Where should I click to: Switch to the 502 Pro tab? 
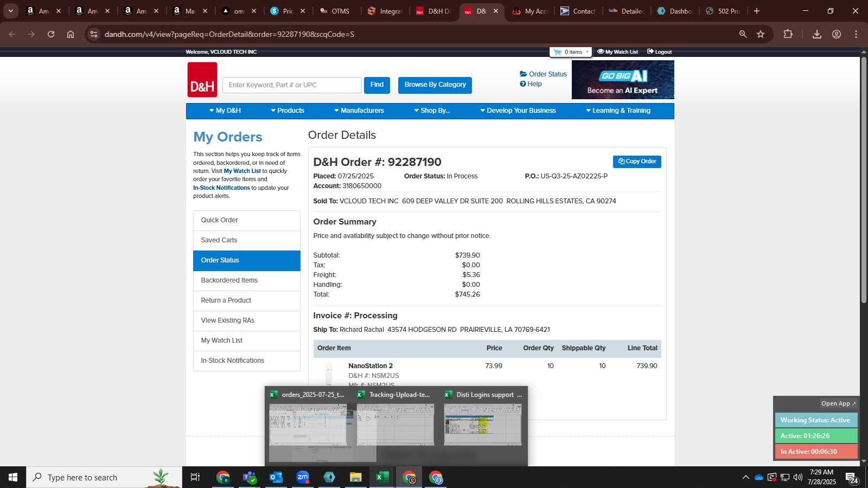723,11
